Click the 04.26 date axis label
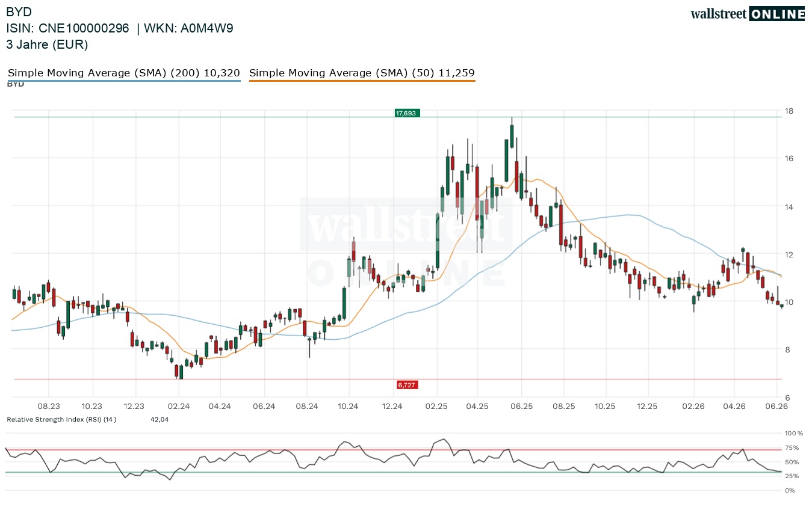Viewport: 812px width, 507px height. 734,406
